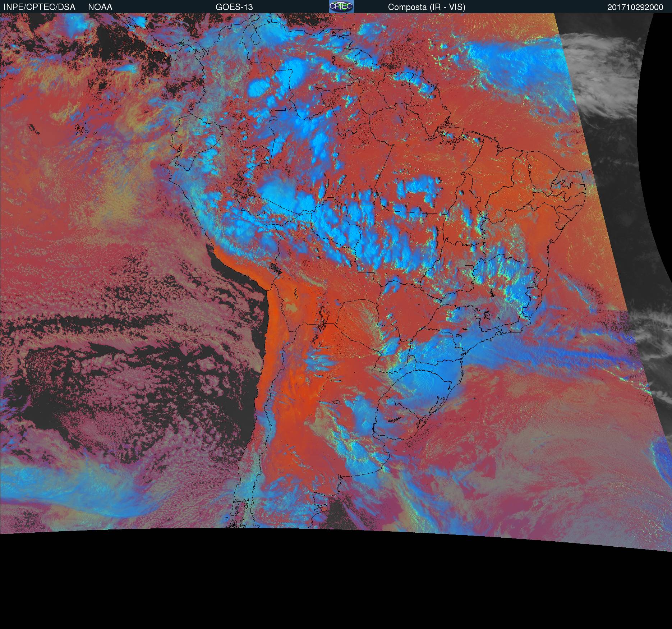The height and width of the screenshot is (629, 672).
Task: Select the 201710292000 timestamp text
Action: (x=635, y=7)
